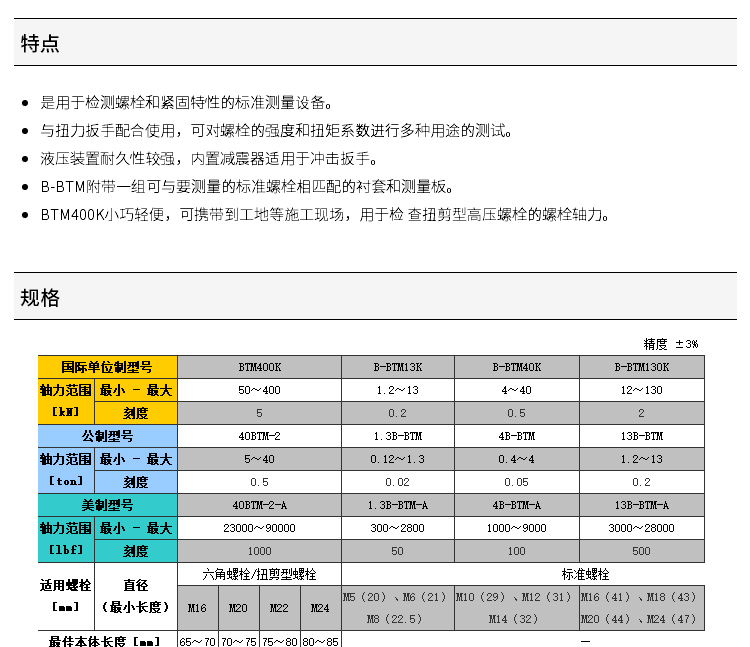
Task: Click the 40BTM-2-A US model cell
Action: pos(259,504)
